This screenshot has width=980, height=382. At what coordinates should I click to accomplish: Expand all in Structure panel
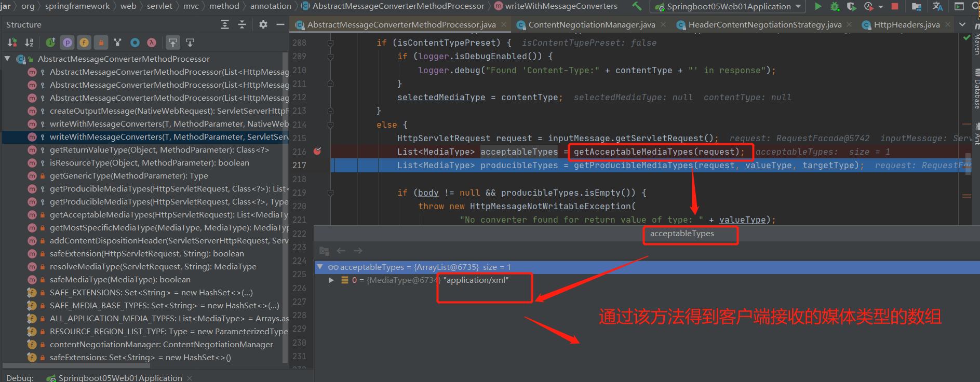(225, 24)
